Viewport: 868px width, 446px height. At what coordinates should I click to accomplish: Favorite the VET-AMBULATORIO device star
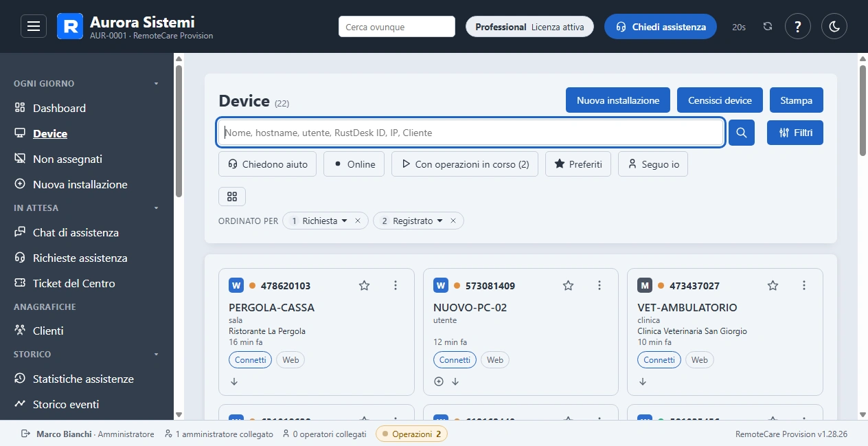(773, 285)
